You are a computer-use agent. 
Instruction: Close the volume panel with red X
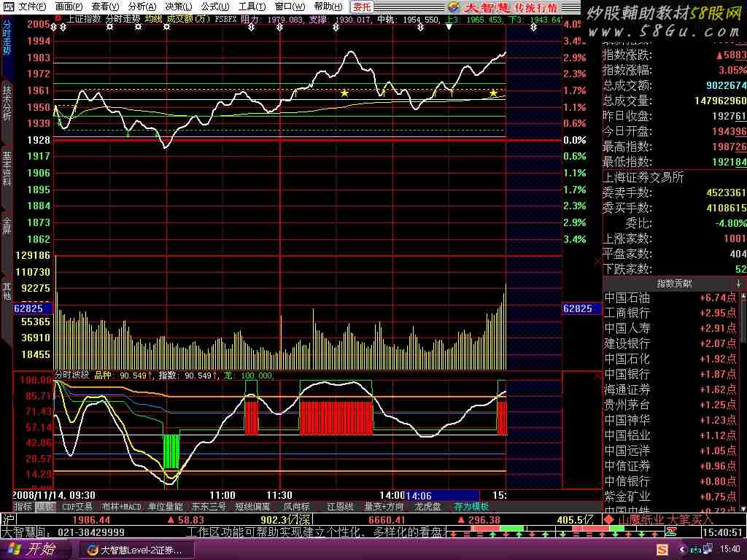pos(598,261)
